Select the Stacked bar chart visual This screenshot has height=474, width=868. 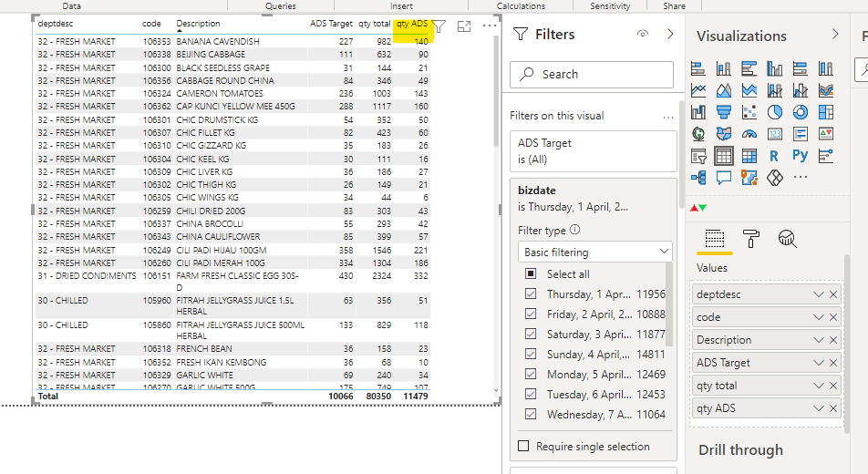click(x=698, y=68)
